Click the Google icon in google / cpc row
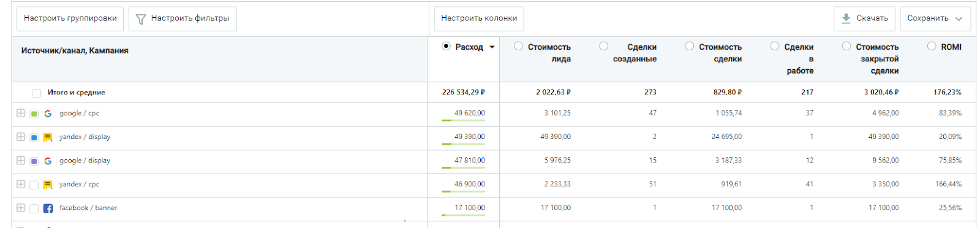Viewport: 980px width, 228px height. 48,113
